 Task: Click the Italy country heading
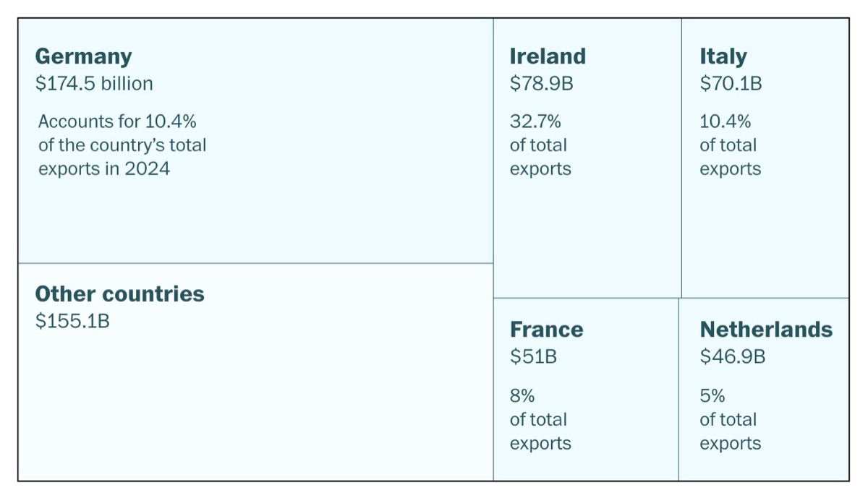point(723,56)
